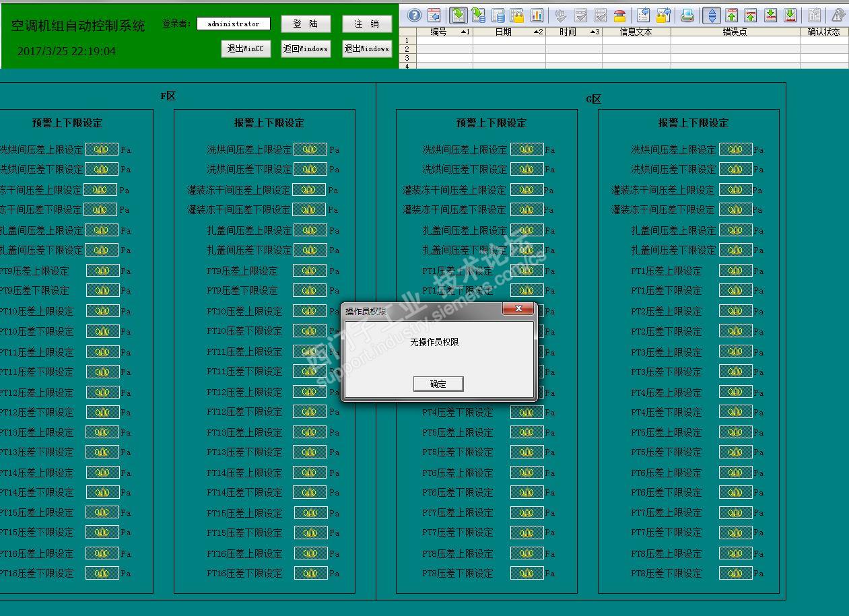Jump to the first message
849x616 pixels.
pyautogui.click(x=732, y=15)
